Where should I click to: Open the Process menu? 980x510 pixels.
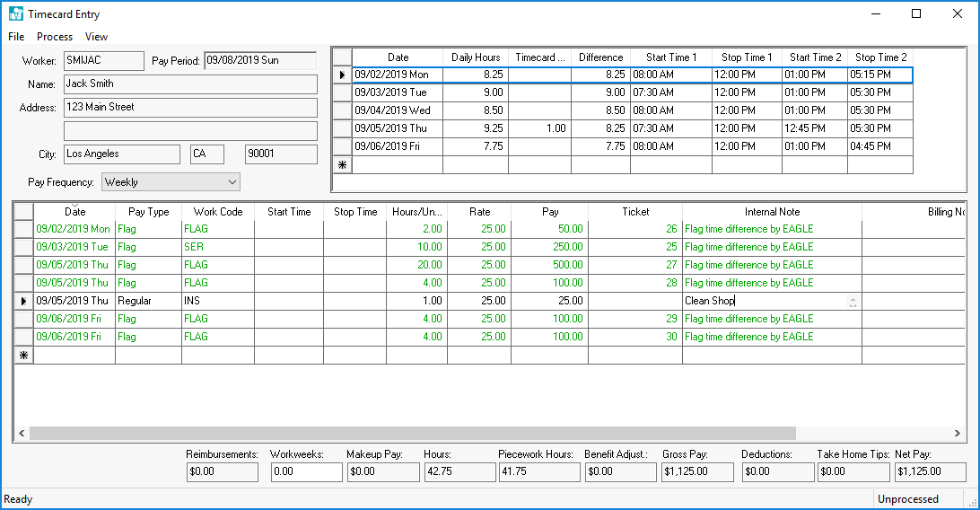point(55,37)
